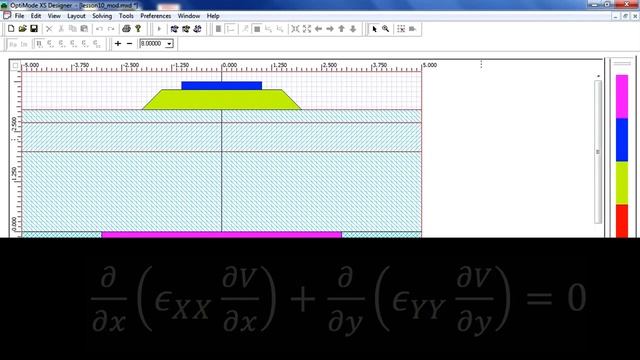The width and height of the screenshot is (640, 360).
Task: Move selection up with the up arrow icon
Action: click(x=341, y=29)
